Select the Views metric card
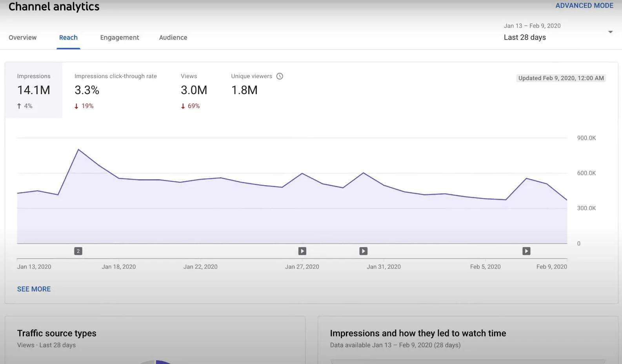Image resolution: width=622 pixels, height=364 pixels. 194,90
